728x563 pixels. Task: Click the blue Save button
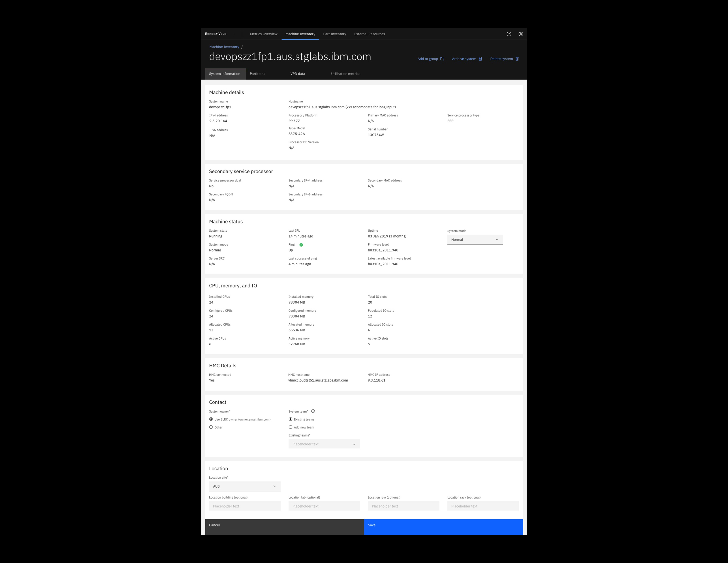pyautogui.click(x=443, y=527)
